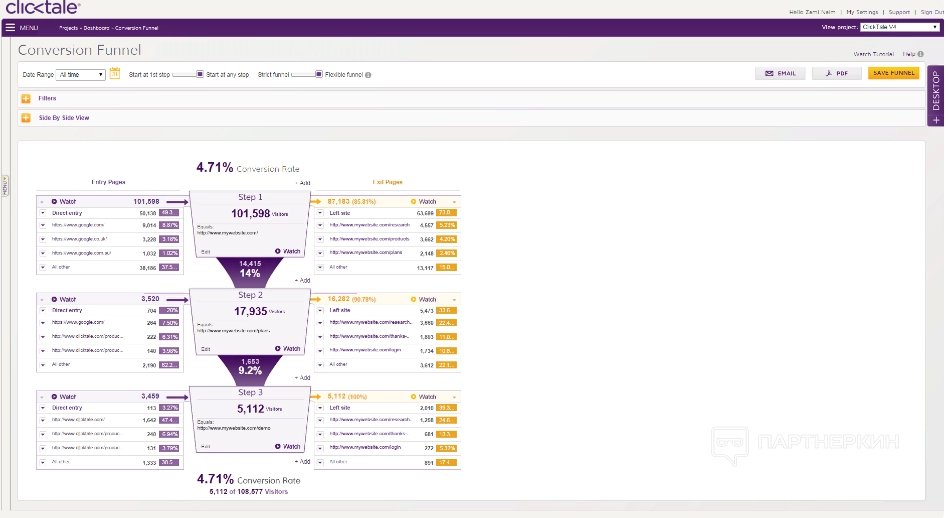Watch exit pages for 5,112 visitors
This screenshot has width=950, height=518.
click(424, 397)
